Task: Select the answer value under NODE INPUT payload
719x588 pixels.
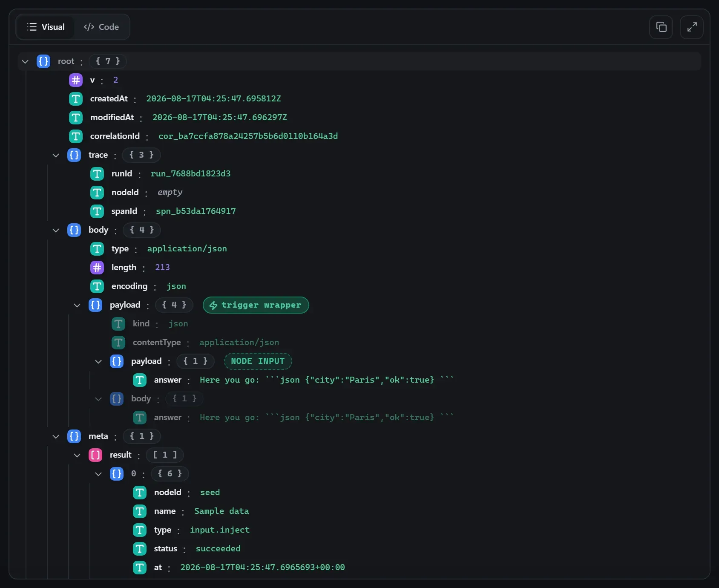Action: [x=327, y=380]
